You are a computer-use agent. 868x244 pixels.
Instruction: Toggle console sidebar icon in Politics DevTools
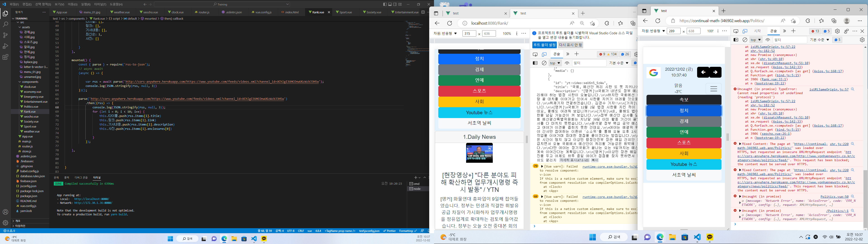tap(736, 40)
